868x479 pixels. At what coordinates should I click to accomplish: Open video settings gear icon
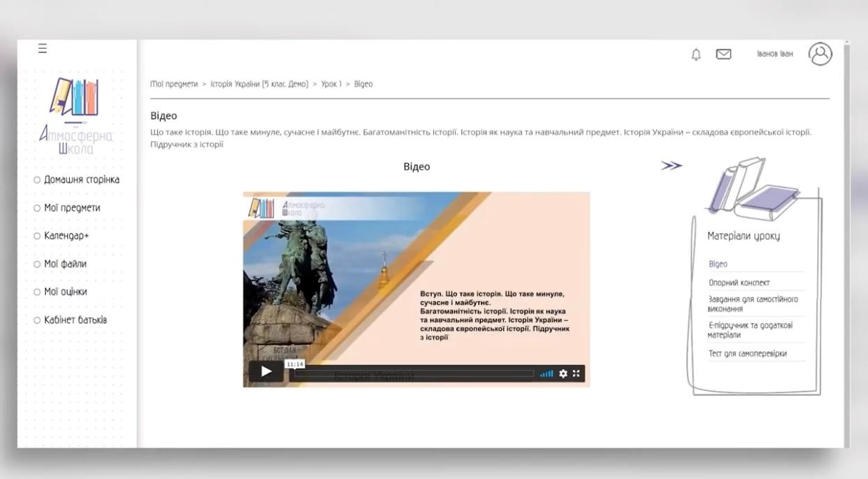[563, 373]
